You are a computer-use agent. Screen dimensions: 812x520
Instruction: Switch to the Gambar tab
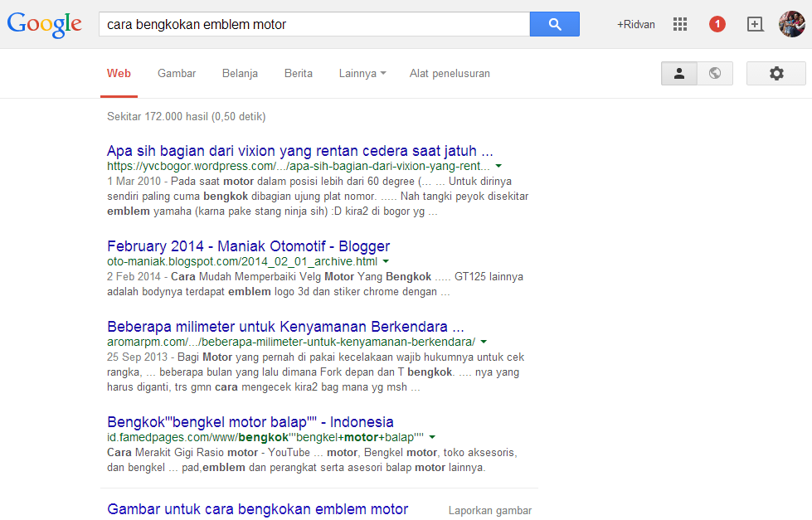177,74
